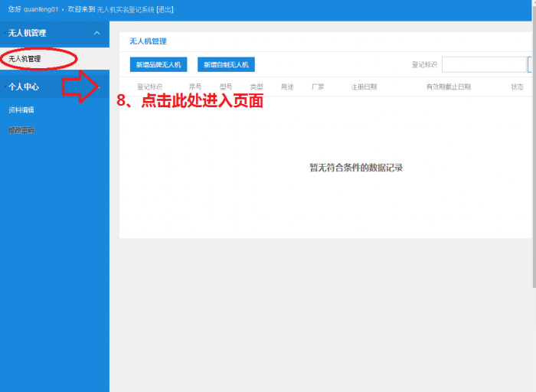Collapse the 无人机管理 section chevron

click(97, 33)
